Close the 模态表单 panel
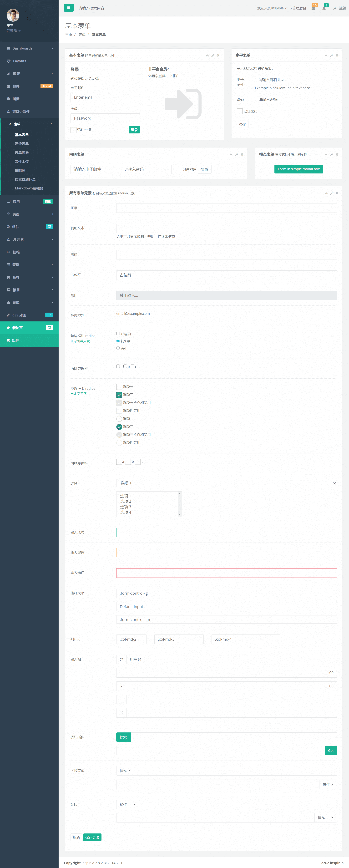 coord(337,155)
